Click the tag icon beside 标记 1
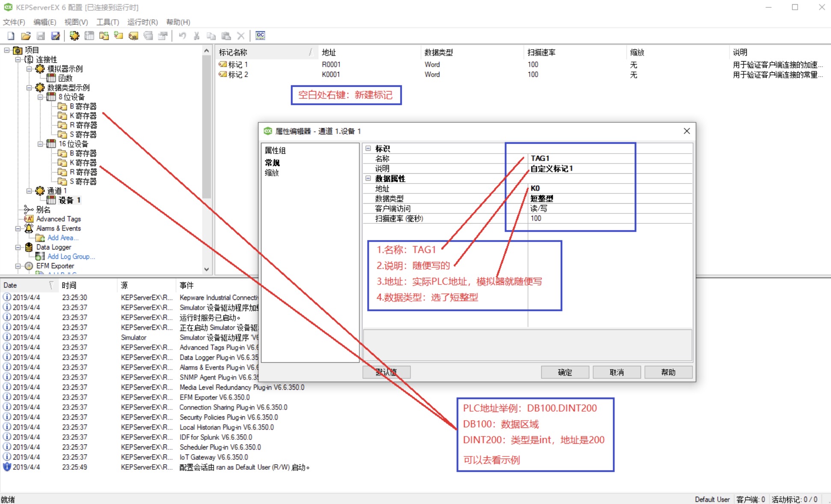 [x=223, y=65]
